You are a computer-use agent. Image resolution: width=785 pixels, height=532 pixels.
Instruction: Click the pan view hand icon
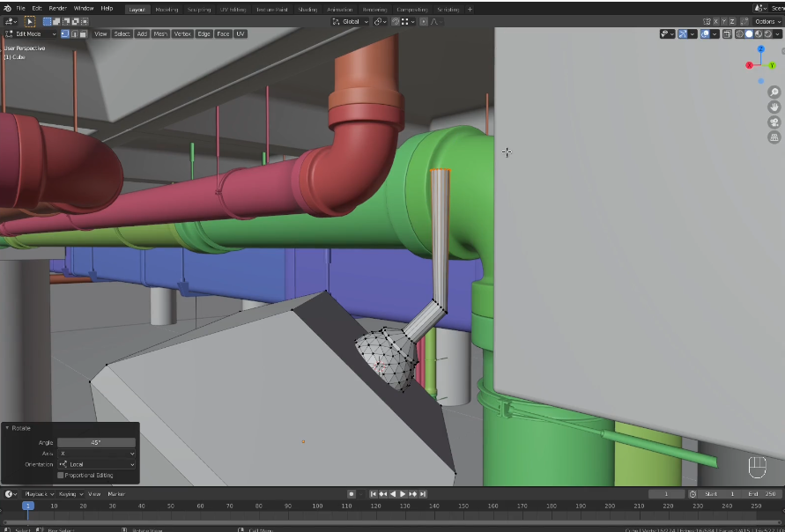coord(774,107)
